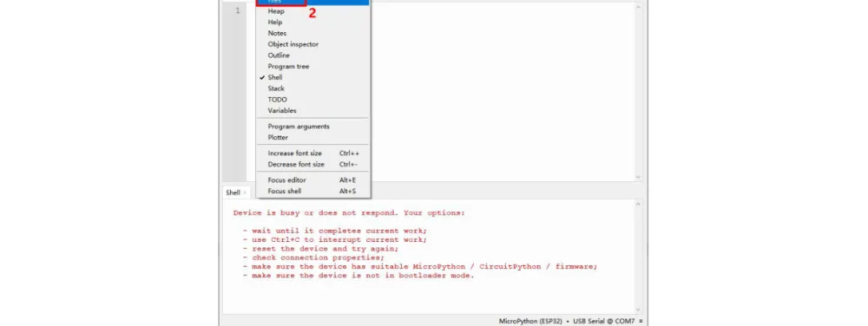
Task: Choose Decrease font size
Action: click(x=312, y=164)
